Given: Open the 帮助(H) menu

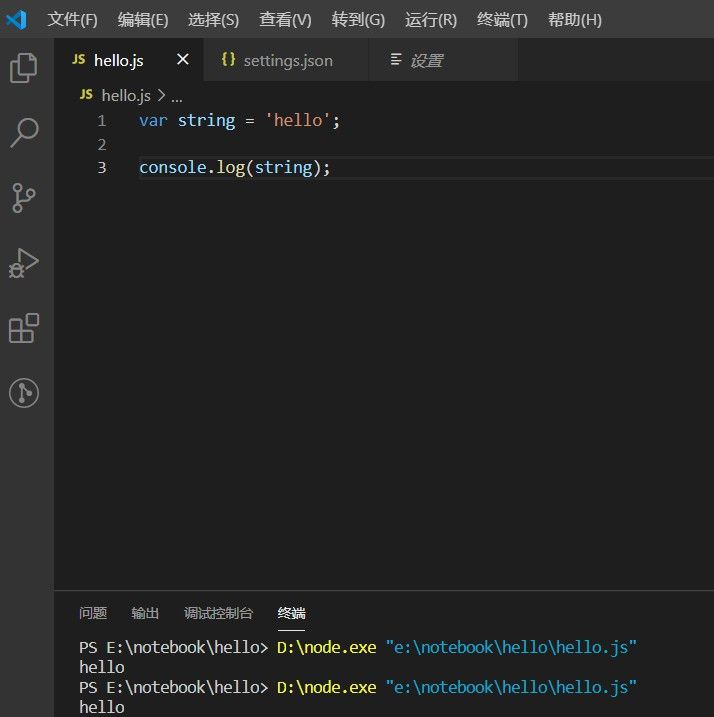Looking at the screenshot, I should [575, 20].
